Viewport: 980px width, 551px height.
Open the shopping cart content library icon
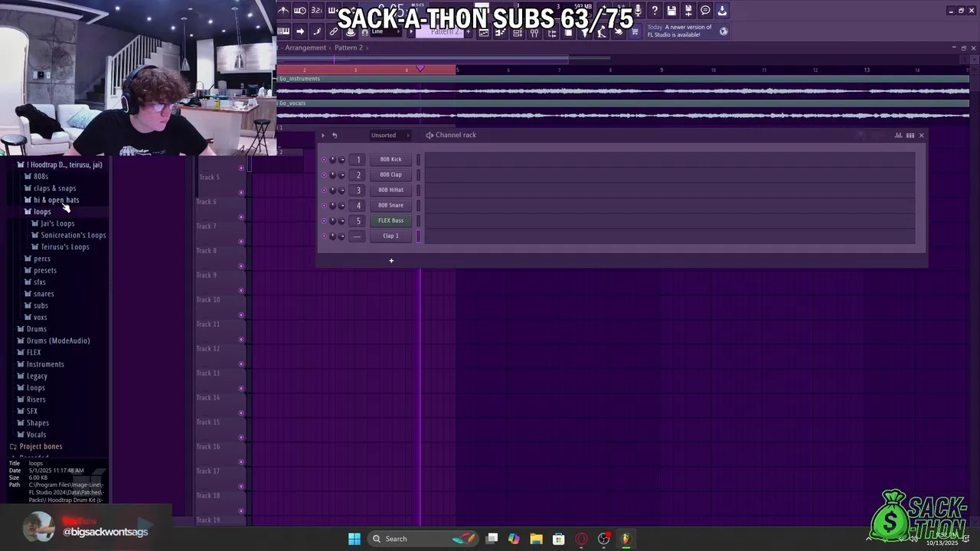[x=635, y=31]
